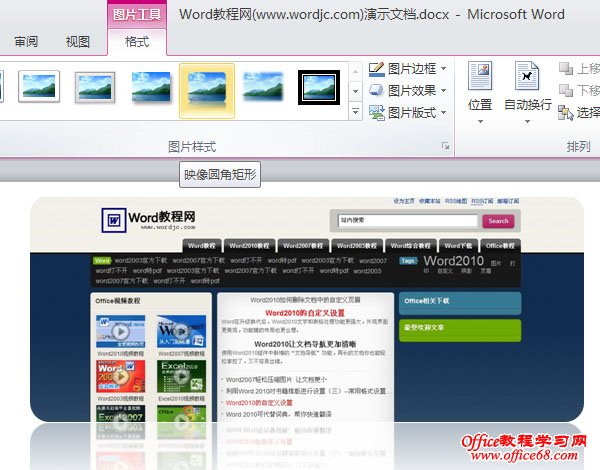Viewport: 600px width, 470px height.
Task: Click the 下移 send backward icon
Action: click(566, 91)
